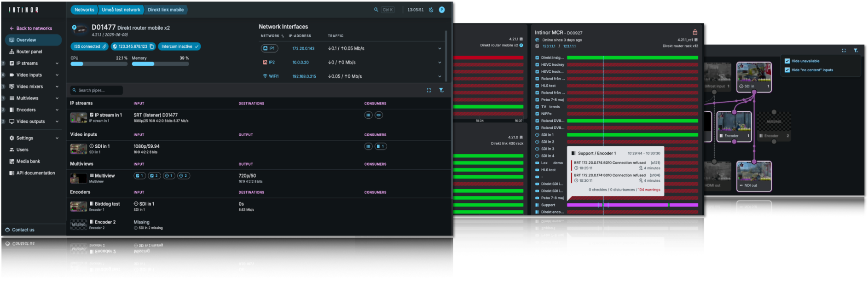Open Router panel from sidebar
Viewport: 868px width, 306px height.
click(29, 52)
